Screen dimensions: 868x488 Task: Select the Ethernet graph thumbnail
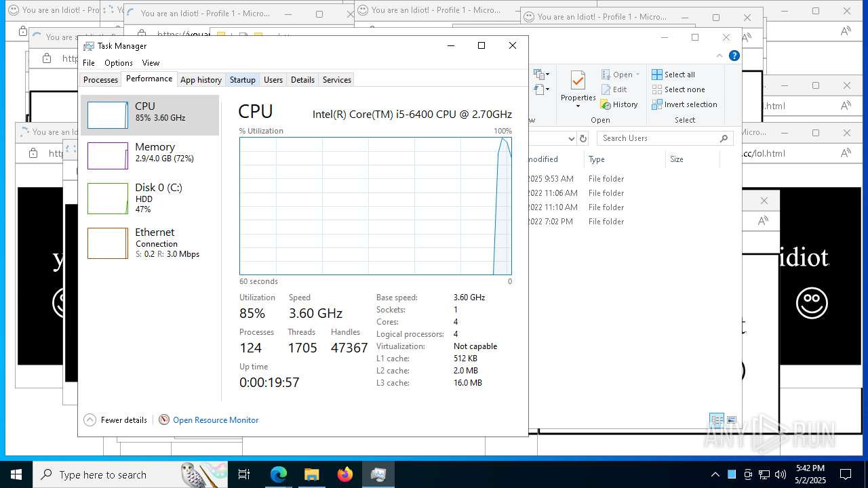pyautogui.click(x=108, y=243)
